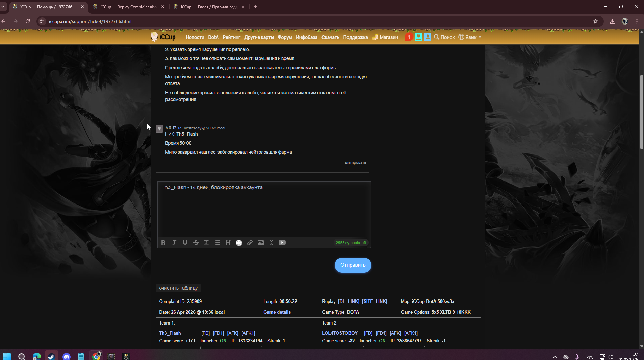Switch to the Pages / Правила tab
Viewport: 644px width, 360px height.
[209, 7]
